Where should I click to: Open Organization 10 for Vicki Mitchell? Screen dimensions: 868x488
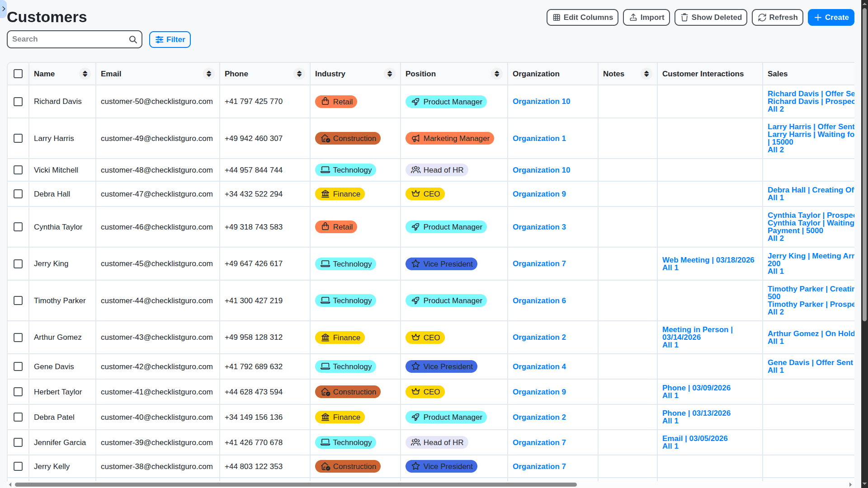[x=541, y=170]
